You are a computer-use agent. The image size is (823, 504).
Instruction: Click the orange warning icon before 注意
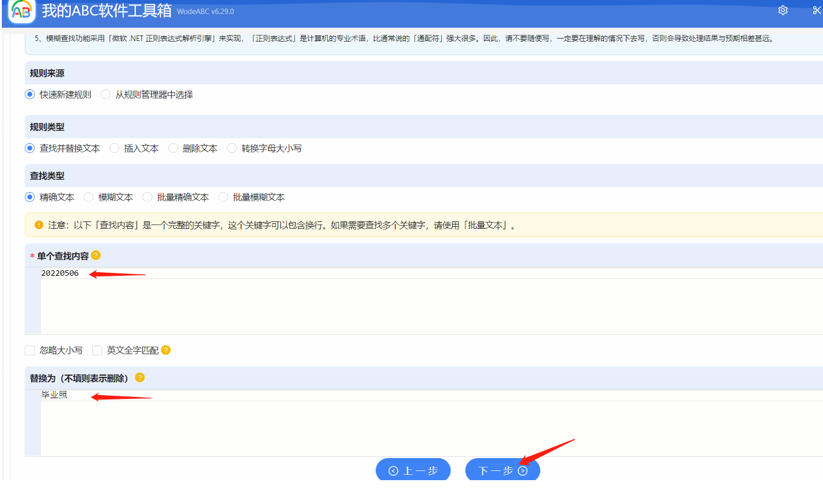(x=39, y=225)
